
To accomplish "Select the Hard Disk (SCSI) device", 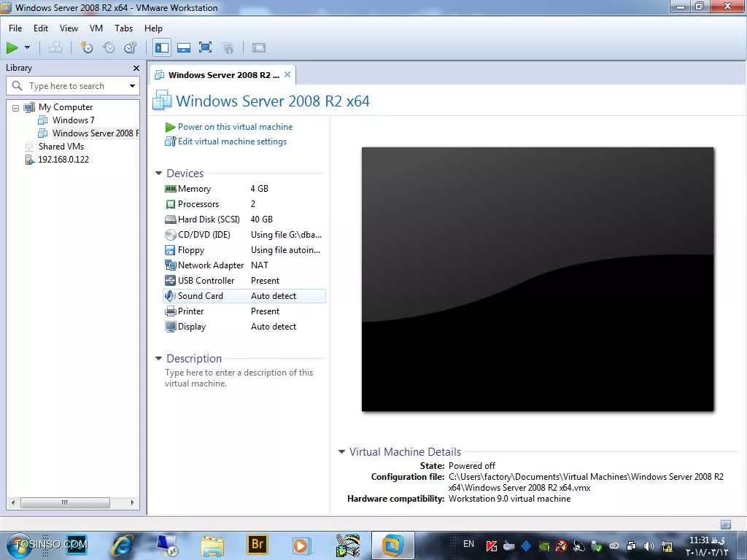I will pyautogui.click(x=244, y=219).
